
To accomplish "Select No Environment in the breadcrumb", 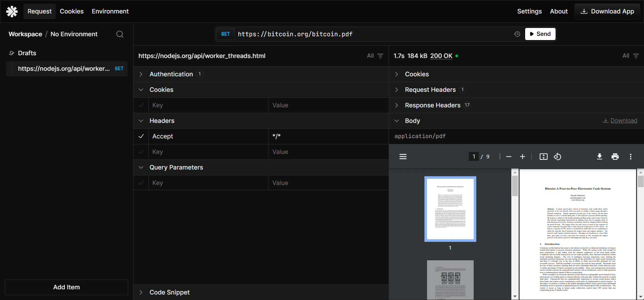I will (x=74, y=34).
